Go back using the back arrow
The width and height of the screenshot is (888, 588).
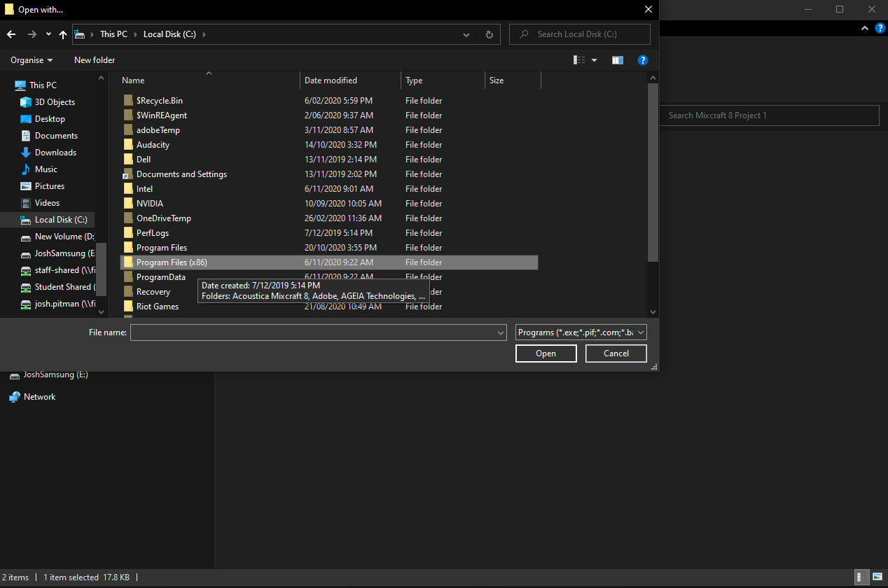[11, 34]
